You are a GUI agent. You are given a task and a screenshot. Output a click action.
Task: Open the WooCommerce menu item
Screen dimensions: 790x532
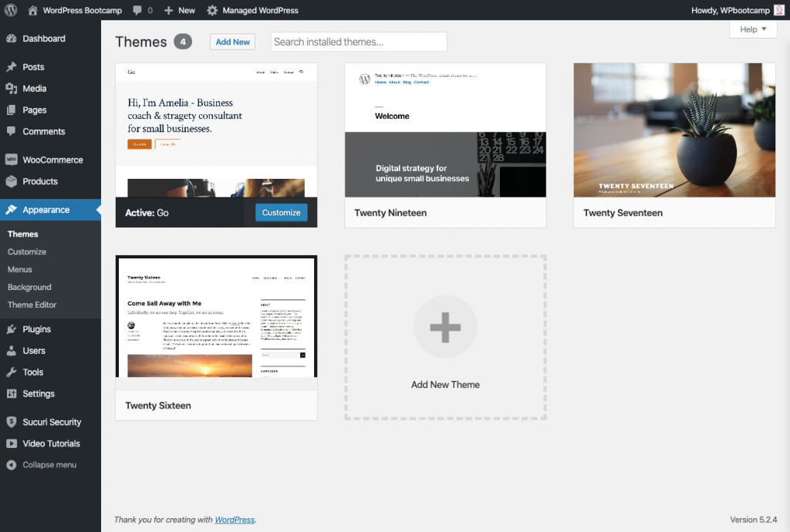pyautogui.click(x=50, y=160)
